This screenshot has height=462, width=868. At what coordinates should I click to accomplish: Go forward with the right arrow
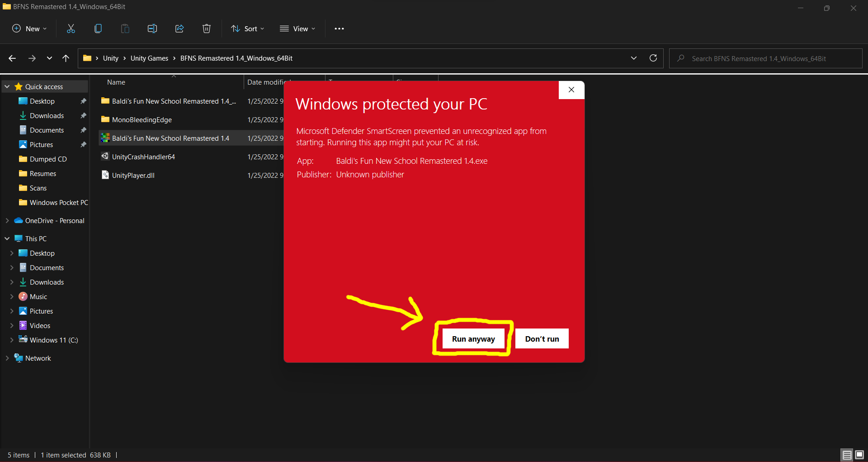click(32, 58)
